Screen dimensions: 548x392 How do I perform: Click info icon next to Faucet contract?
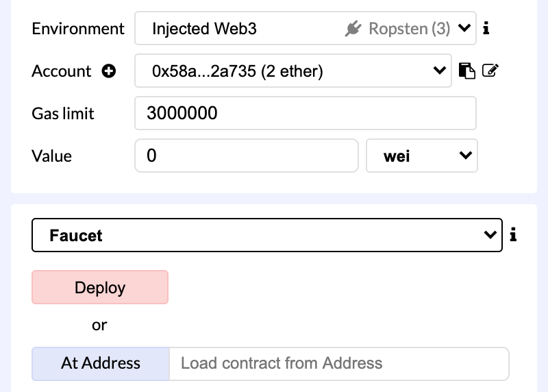pos(512,234)
